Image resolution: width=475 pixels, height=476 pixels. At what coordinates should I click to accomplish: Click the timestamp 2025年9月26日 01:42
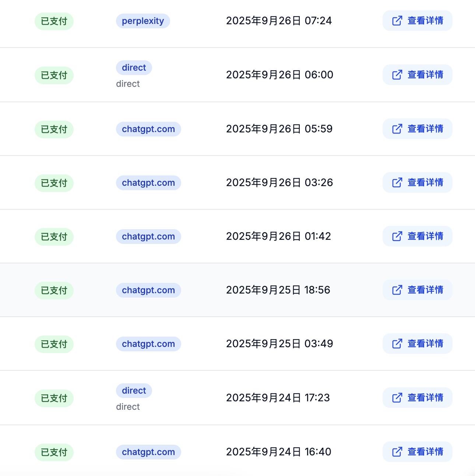[x=278, y=236]
